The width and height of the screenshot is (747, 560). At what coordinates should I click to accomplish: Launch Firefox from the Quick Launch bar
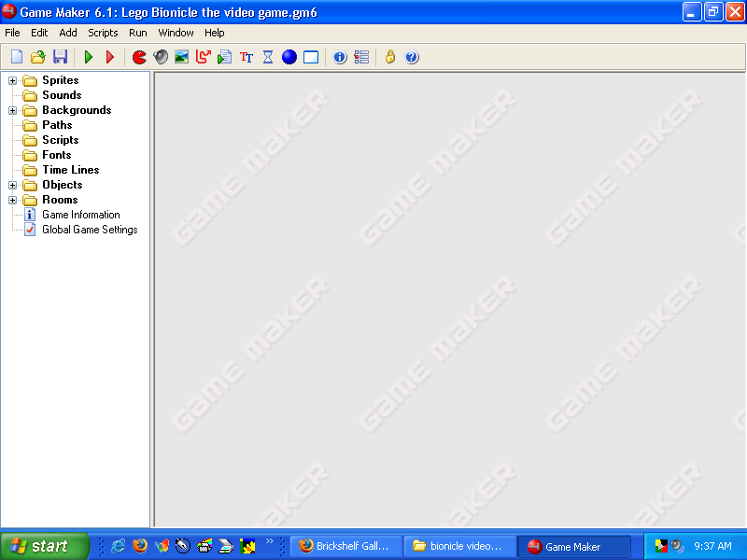pos(139,546)
